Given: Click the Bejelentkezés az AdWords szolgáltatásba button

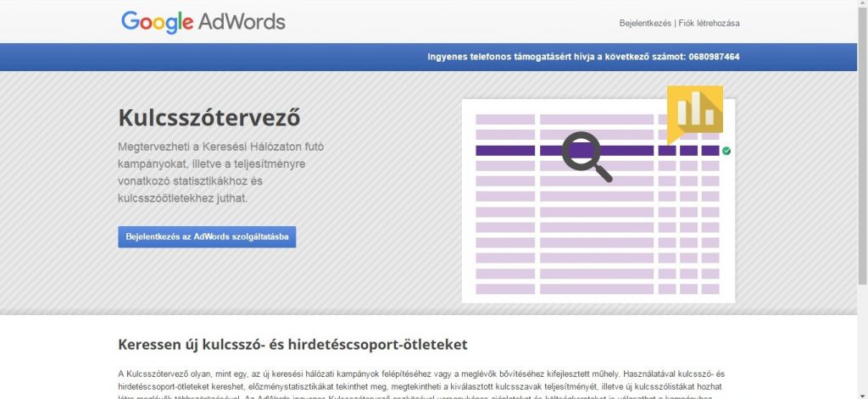Looking at the screenshot, I should click(207, 237).
